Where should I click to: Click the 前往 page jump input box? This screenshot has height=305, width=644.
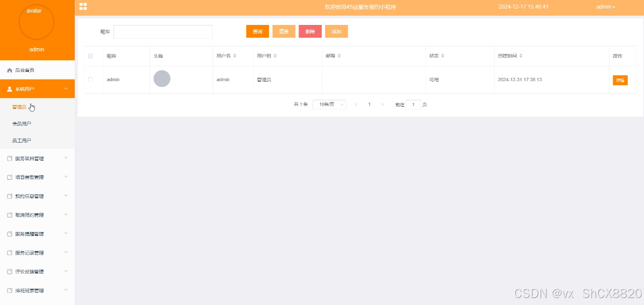coord(414,104)
